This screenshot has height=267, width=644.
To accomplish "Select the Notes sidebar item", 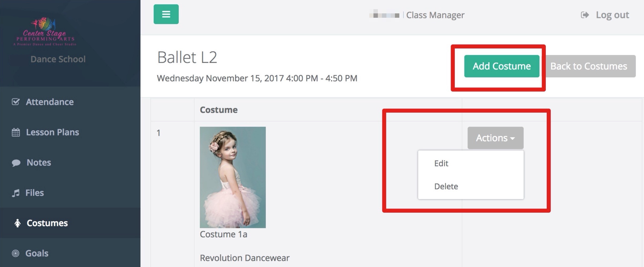I will 39,163.
